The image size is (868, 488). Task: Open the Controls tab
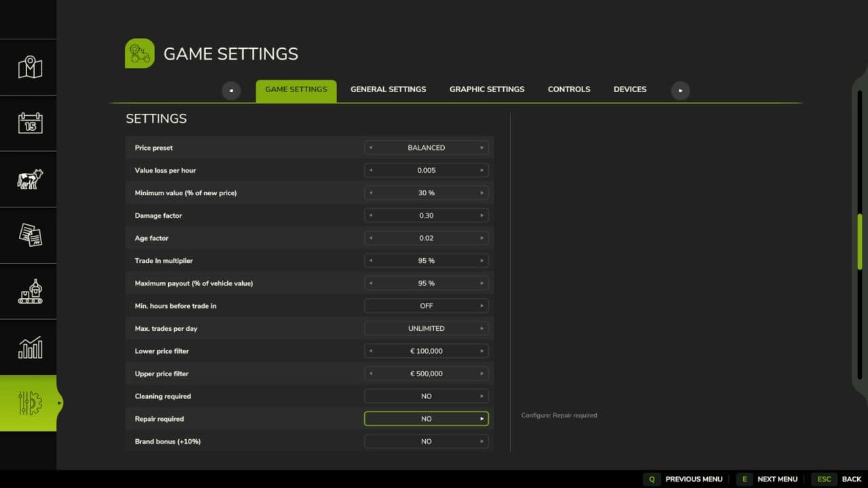click(569, 89)
